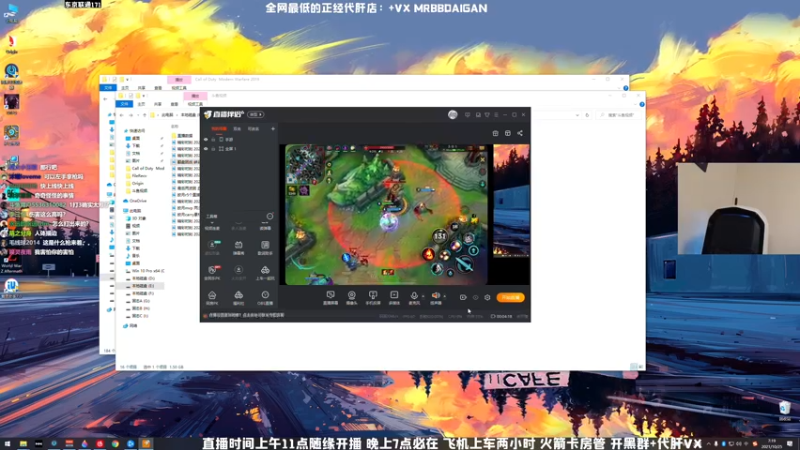Screen dimensions: 800x450
Task: Click status bar notification message text
Action: click(246, 315)
